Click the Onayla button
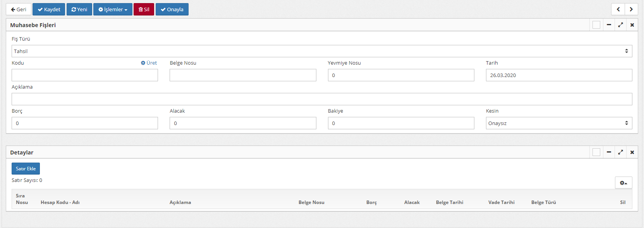The image size is (644, 228). coord(172,9)
